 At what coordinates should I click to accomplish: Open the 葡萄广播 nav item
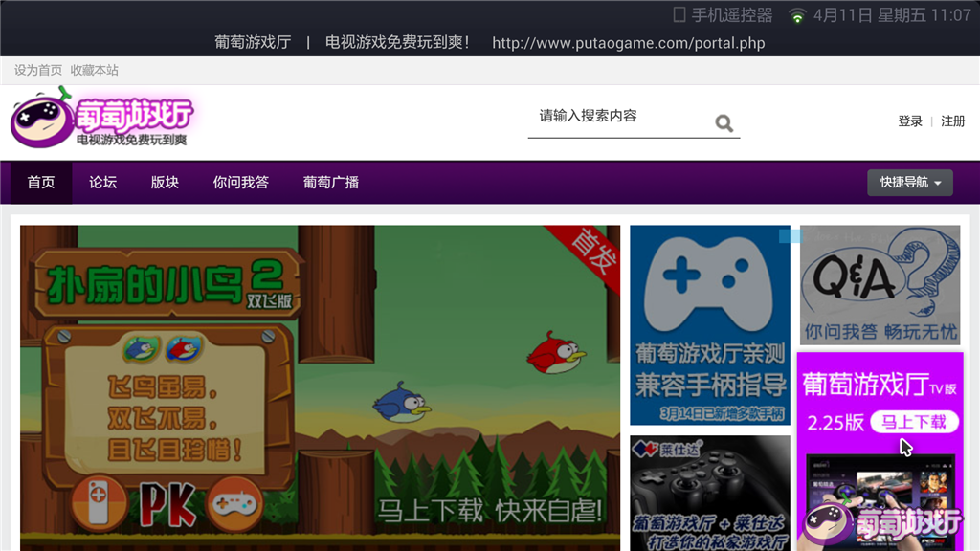[330, 183]
